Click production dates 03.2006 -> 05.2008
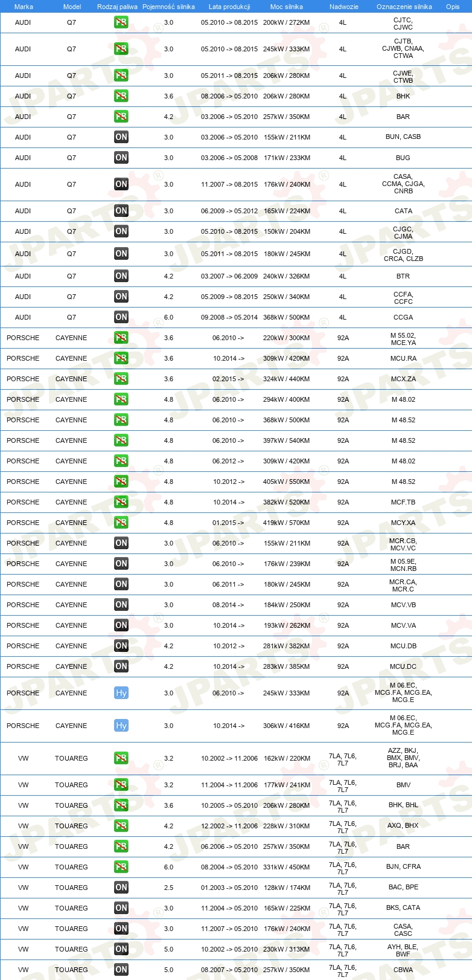The width and height of the screenshot is (472, 980). [229, 158]
